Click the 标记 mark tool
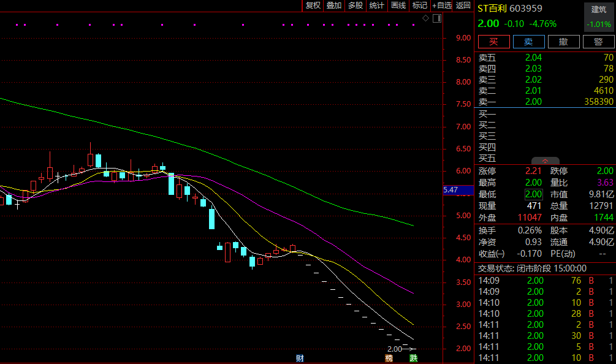This screenshot has height=364, width=616. pyautogui.click(x=420, y=6)
